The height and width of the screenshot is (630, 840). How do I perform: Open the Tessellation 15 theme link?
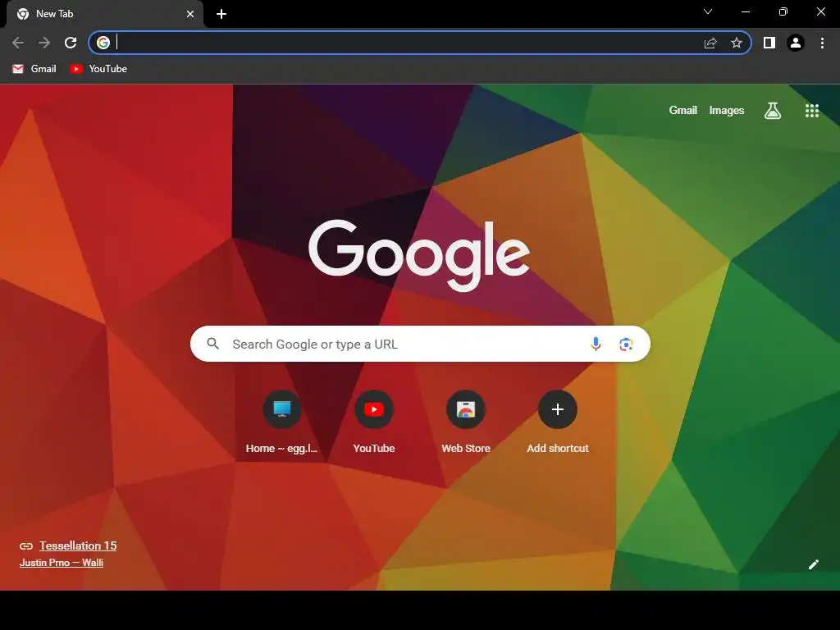click(x=78, y=546)
